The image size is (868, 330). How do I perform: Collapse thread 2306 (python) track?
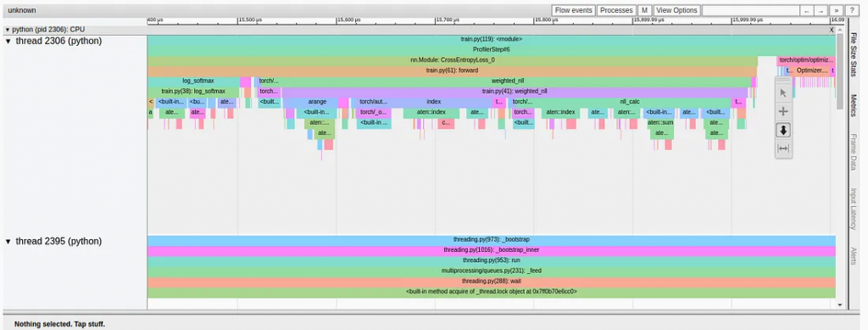tap(8, 41)
